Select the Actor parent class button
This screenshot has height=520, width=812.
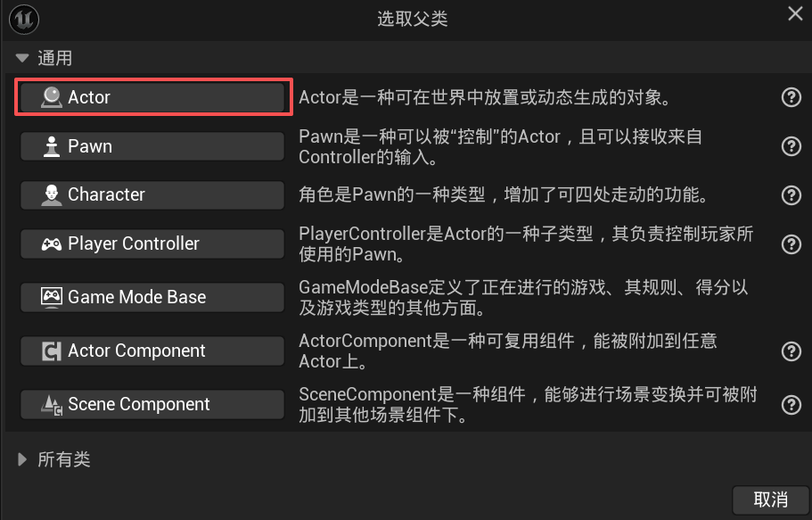point(152,97)
